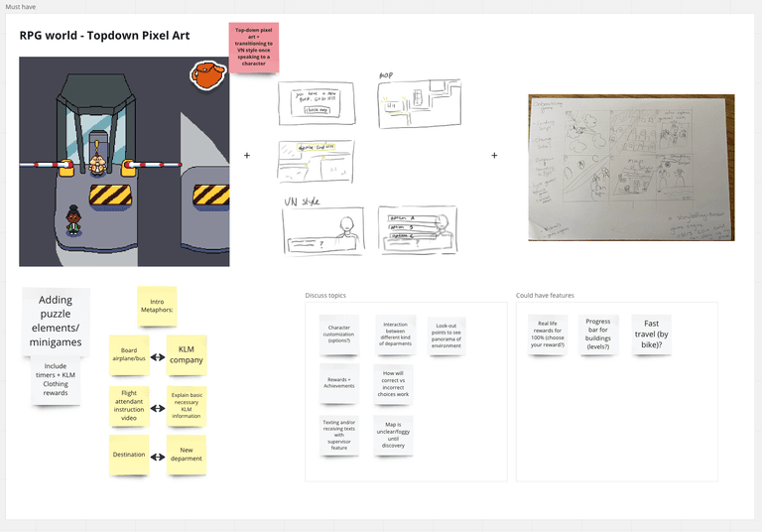
Task: Select 'Flight attendant instruction video' note
Action: tap(129, 406)
